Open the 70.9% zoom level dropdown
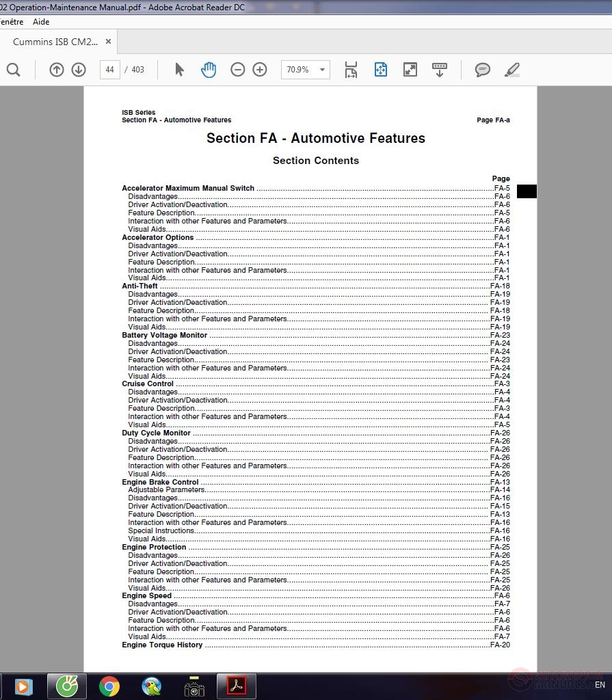This screenshot has height=700, width=612. click(x=306, y=70)
